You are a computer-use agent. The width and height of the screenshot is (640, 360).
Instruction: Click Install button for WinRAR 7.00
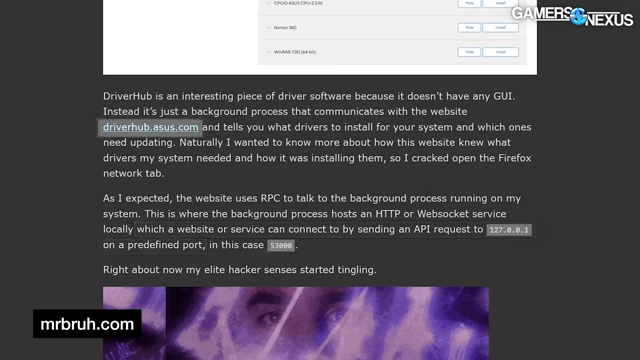(500, 52)
